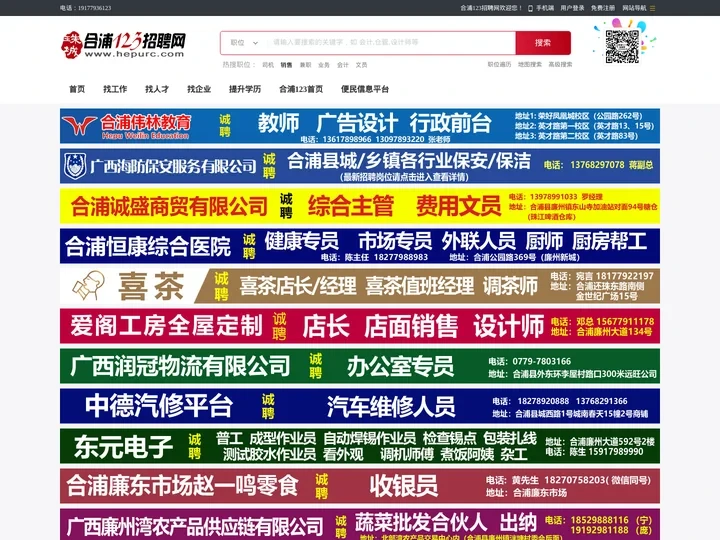Screen dimensions: 720x540
Task: Go to the 首页 nav tab
Action: click(77, 89)
